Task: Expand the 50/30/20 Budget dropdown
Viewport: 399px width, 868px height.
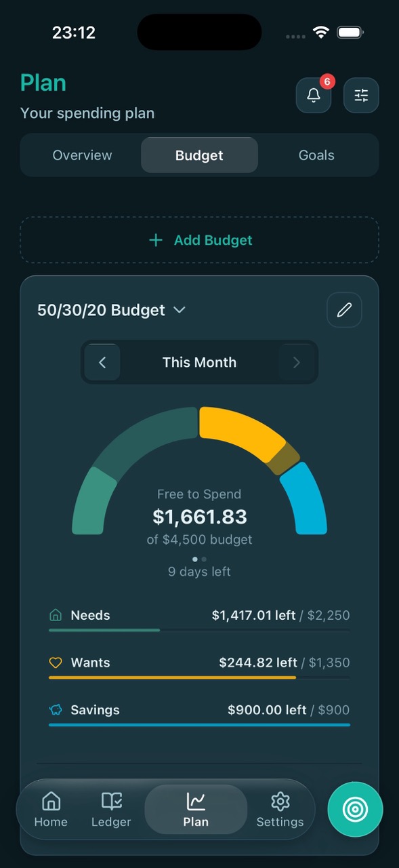Action: click(179, 310)
